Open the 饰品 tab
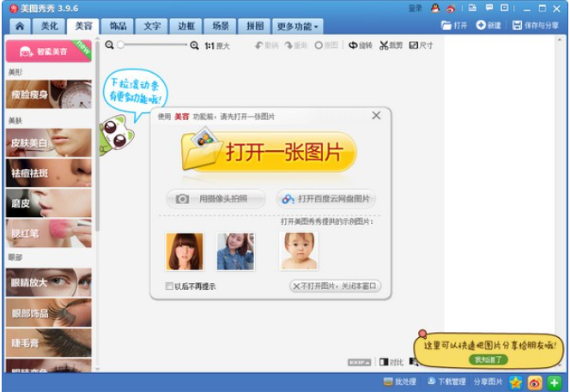This screenshot has height=392, width=570. 118,26
